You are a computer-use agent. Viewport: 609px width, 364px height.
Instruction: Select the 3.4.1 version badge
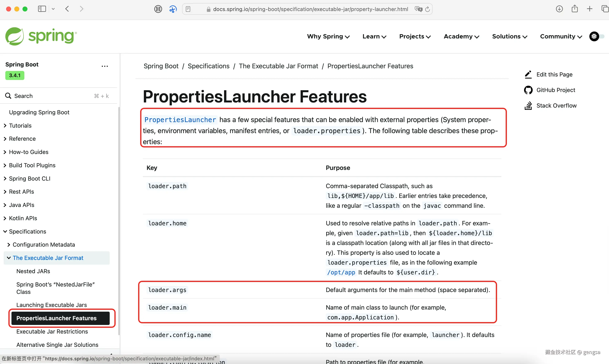(15, 75)
